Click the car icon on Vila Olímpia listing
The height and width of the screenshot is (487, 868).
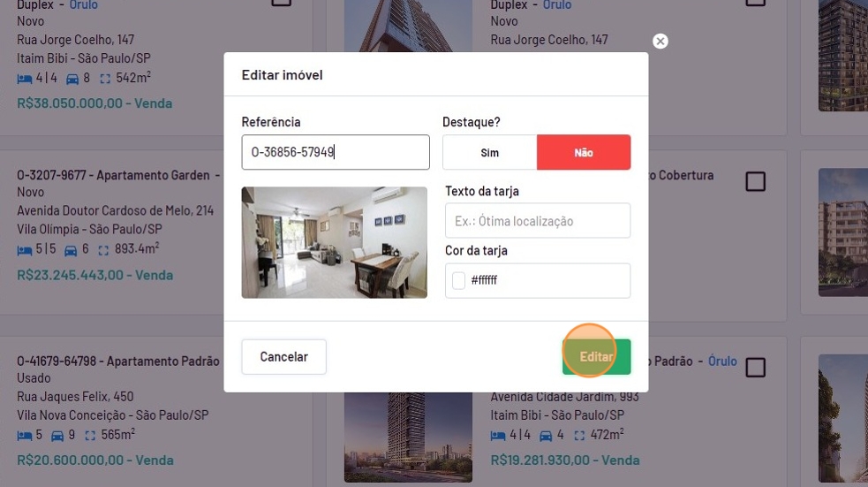(x=71, y=250)
